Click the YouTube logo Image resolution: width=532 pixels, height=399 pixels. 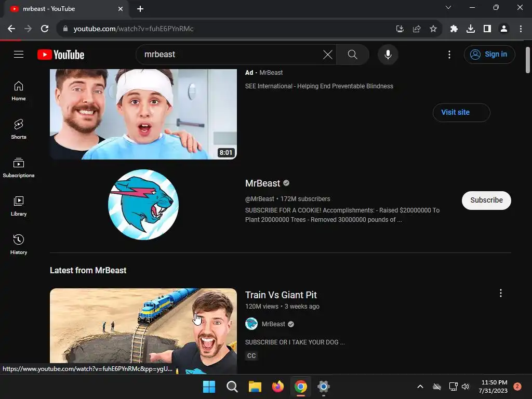point(61,55)
